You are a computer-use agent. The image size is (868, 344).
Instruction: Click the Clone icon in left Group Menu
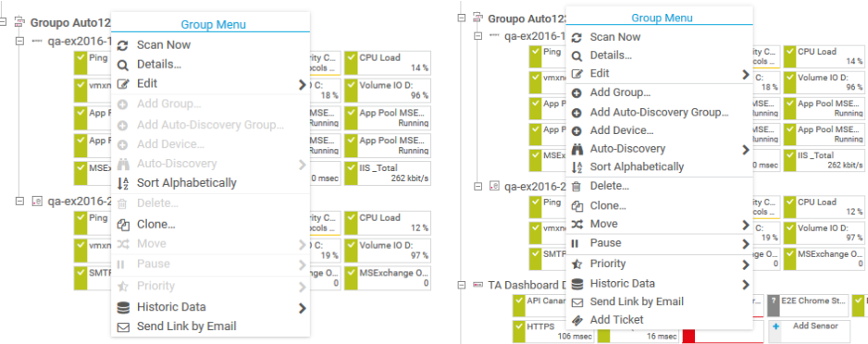point(123,225)
